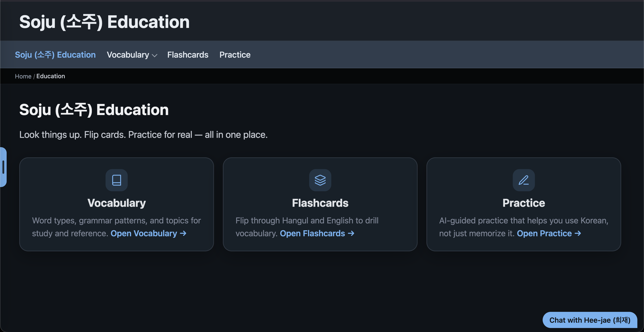644x332 pixels.
Task: Click the Education breadcrumb item
Action: (x=50, y=76)
